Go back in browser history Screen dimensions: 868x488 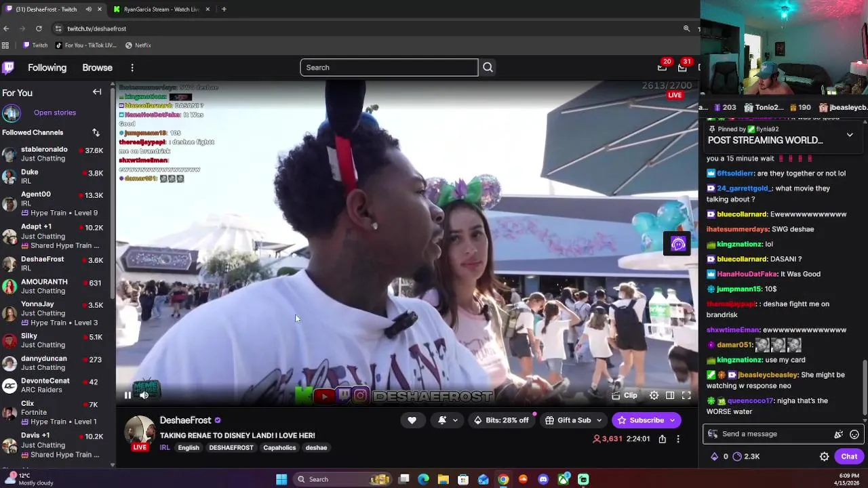point(6,28)
